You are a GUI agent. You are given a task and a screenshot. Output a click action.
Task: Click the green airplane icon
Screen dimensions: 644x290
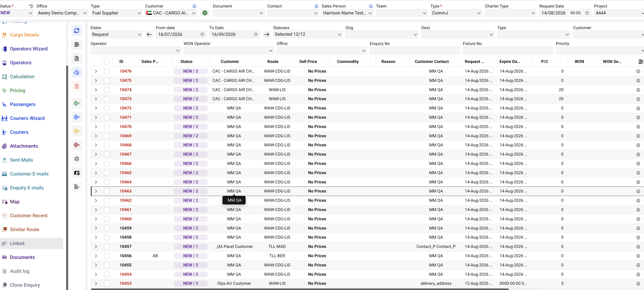coord(77,103)
